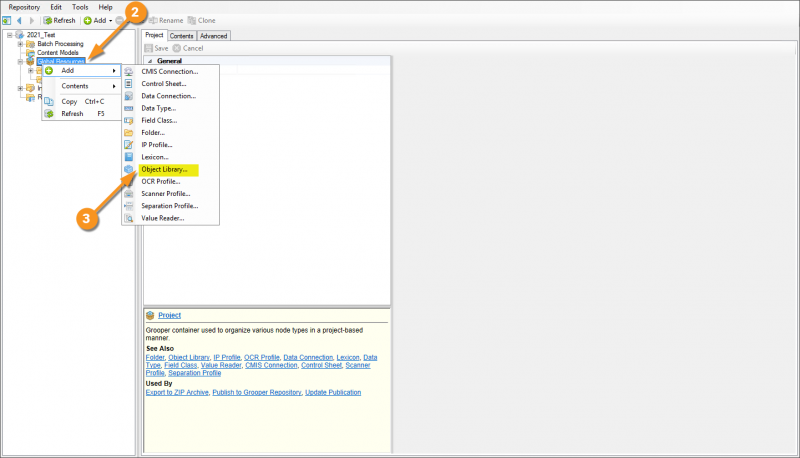Click the Data Connection database icon

pos(129,96)
